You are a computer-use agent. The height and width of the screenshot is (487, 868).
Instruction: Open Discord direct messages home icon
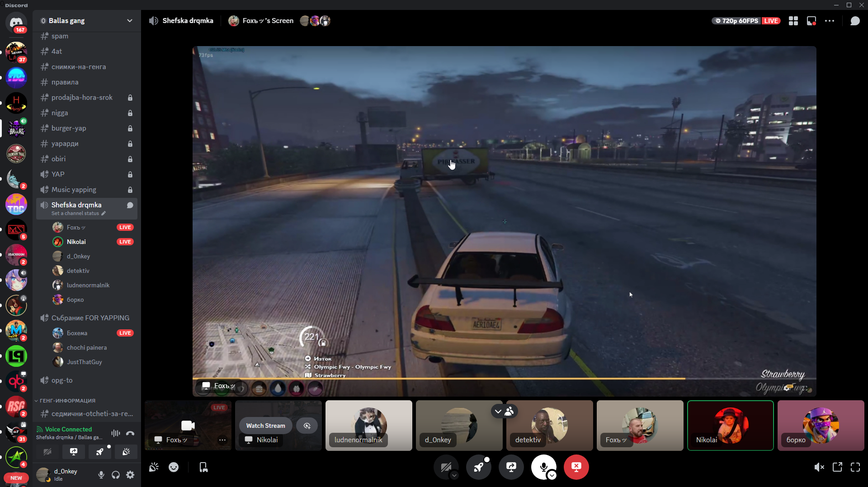tap(16, 22)
